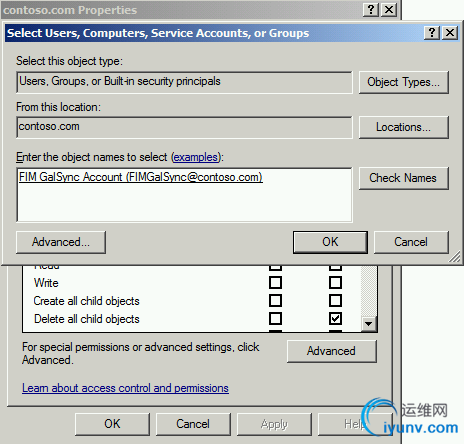Open the Object Types dialog

404,82
